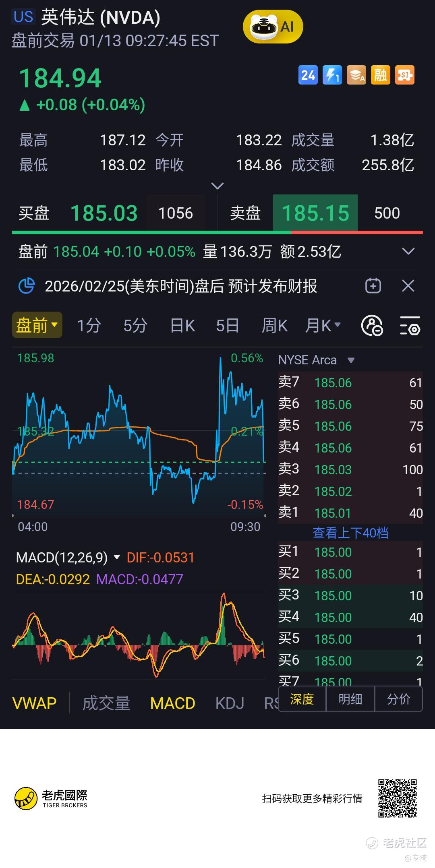Select the 卖4 185.06 order row
Viewport: 435px width, 868px height.
click(x=350, y=448)
